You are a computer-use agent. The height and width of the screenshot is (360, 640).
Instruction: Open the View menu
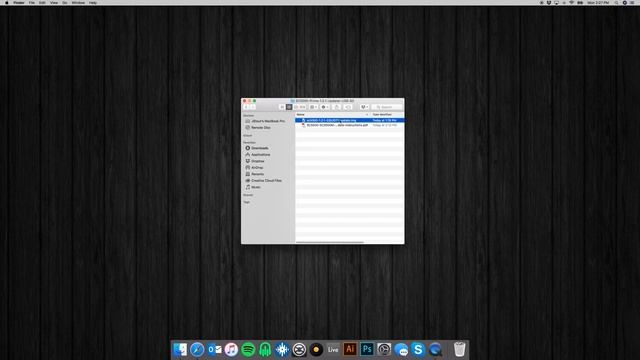[x=53, y=2]
